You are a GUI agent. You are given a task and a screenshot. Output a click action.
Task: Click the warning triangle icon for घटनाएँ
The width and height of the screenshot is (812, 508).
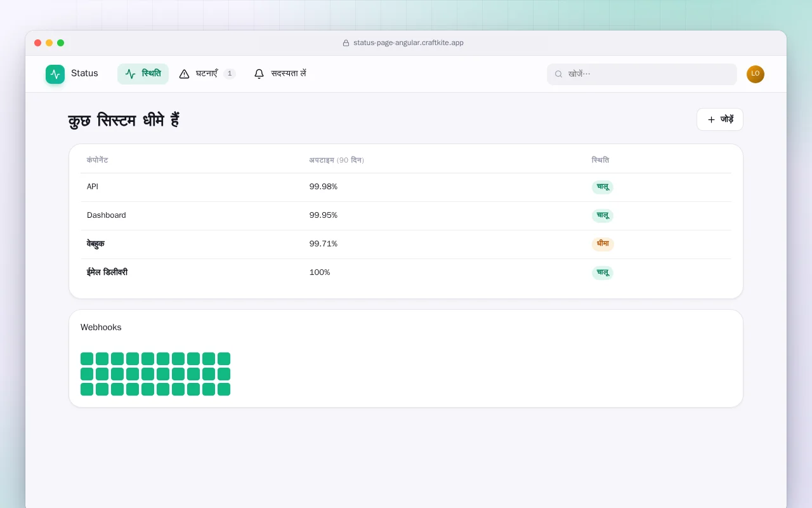click(x=184, y=74)
